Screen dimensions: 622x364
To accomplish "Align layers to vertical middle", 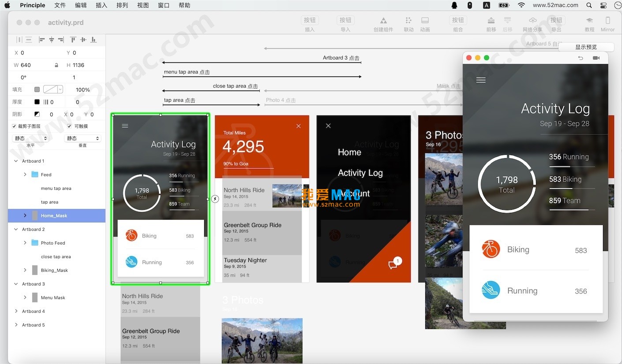I will 83,40.
